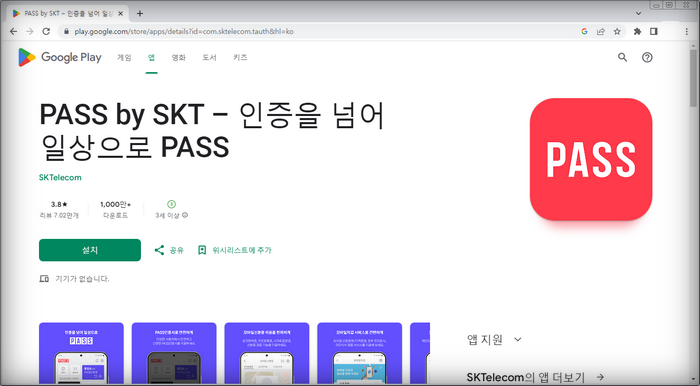Go back with the browser back arrow
This screenshot has width=700, height=386.
pyautogui.click(x=13, y=31)
